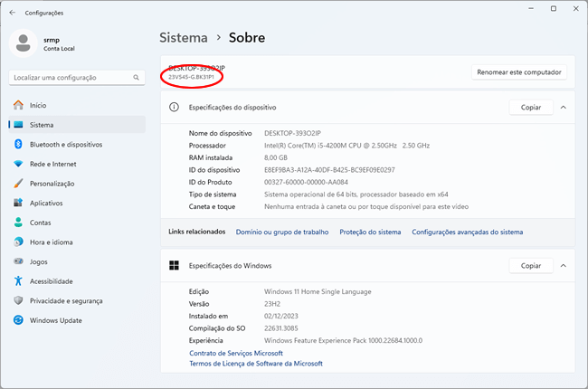Open Personalização settings
Image resolution: width=588 pixels, height=389 pixels.
pyautogui.click(x=77, y=184)
